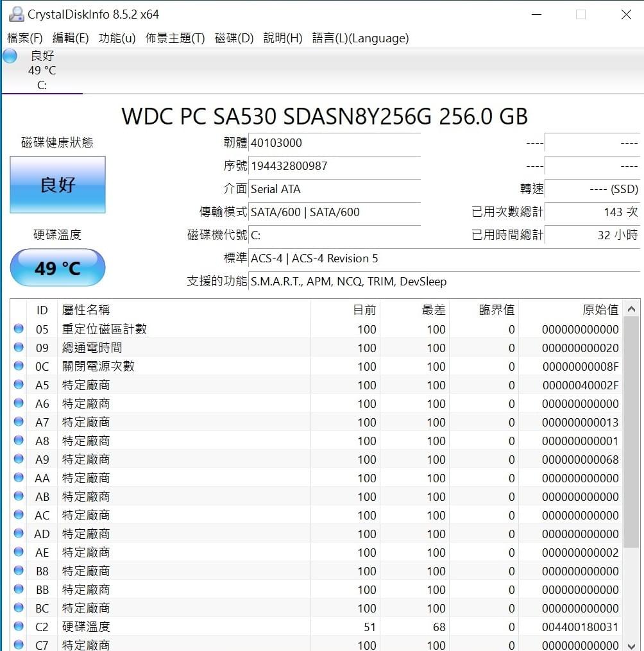
Task: Click the transfer mode field SATA/600 | SATA/600
Action: (x=335, y=212)
